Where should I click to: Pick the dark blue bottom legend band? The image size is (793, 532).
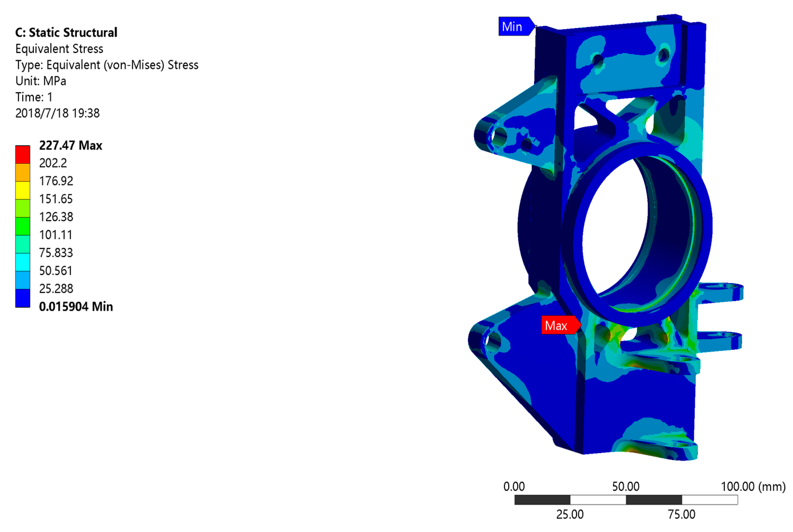pos(23,298)
